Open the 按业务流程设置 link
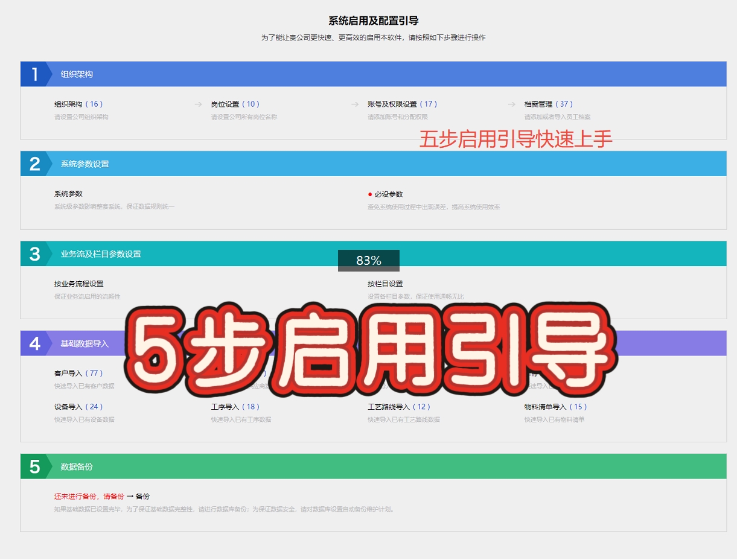737x560 pixels. (78, 284)
